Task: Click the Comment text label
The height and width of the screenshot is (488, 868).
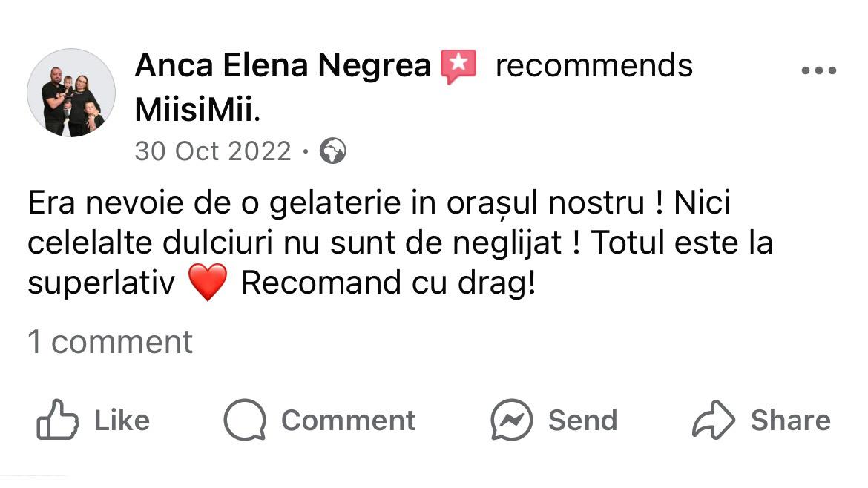Action: 348,421
